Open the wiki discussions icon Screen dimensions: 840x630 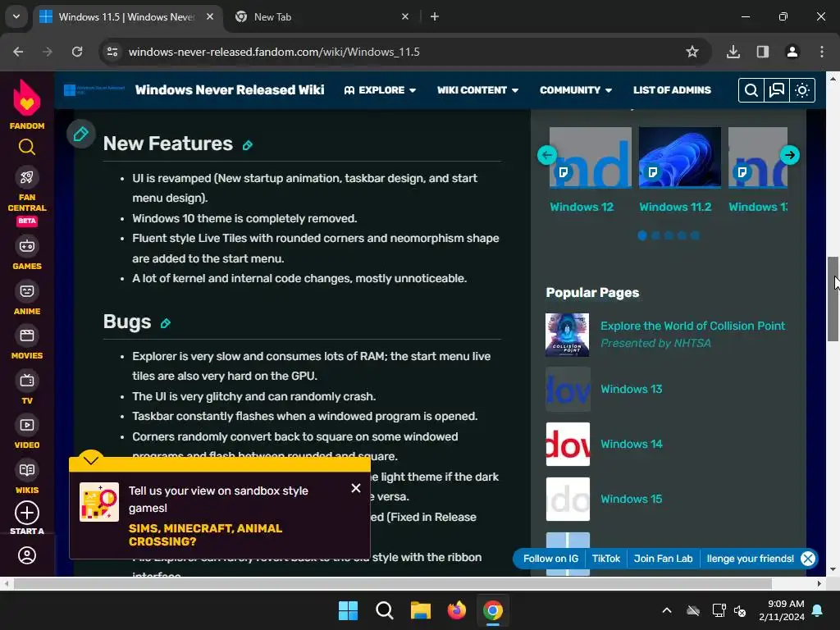point(777,90)
